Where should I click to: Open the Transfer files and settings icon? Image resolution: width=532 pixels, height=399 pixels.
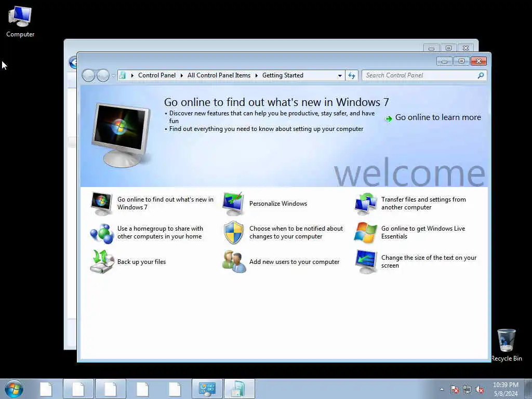click(x=365, y=204)
